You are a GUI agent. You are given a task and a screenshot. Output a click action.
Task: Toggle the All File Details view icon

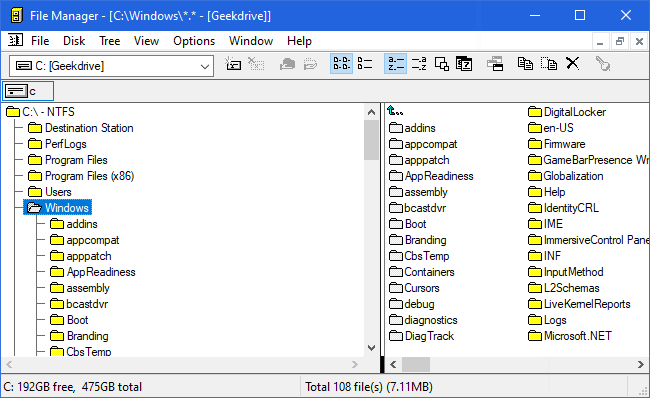(x=365, y=64)
